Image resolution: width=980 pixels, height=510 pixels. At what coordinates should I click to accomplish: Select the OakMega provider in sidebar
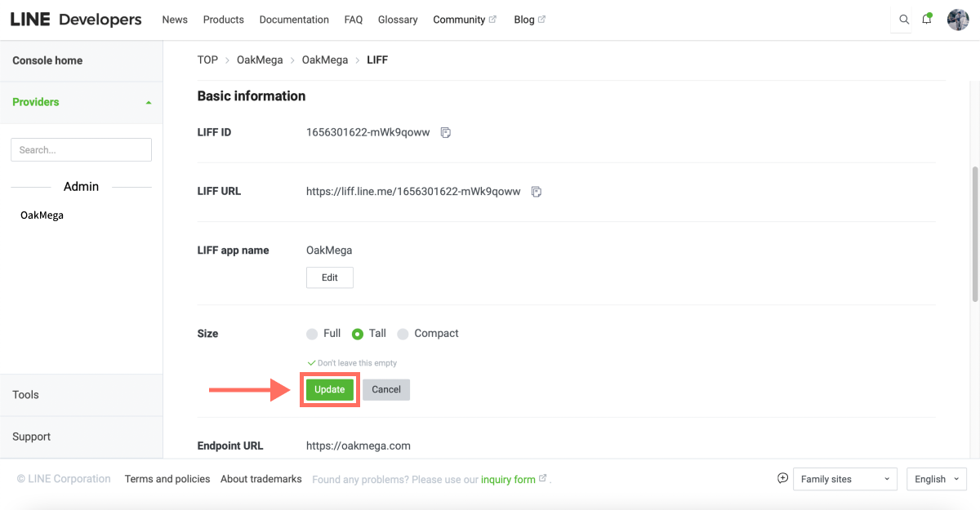tap(42, 215)
